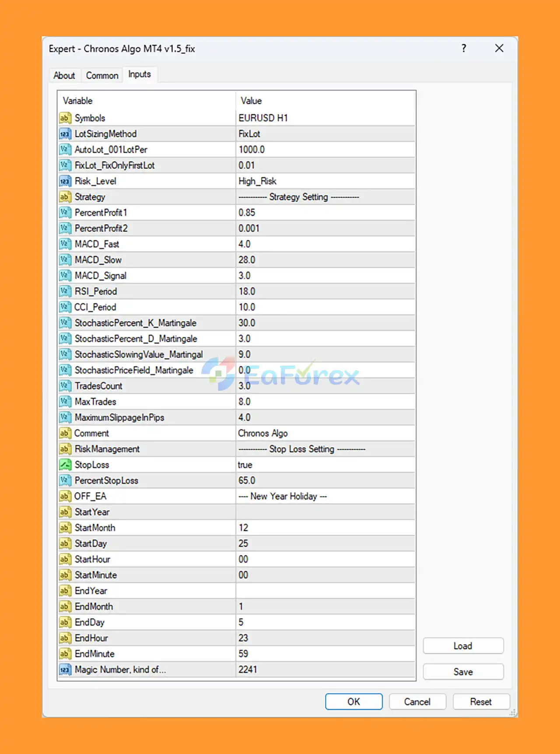Click the icon beside MACD_Fast

(x=65, y=244)
